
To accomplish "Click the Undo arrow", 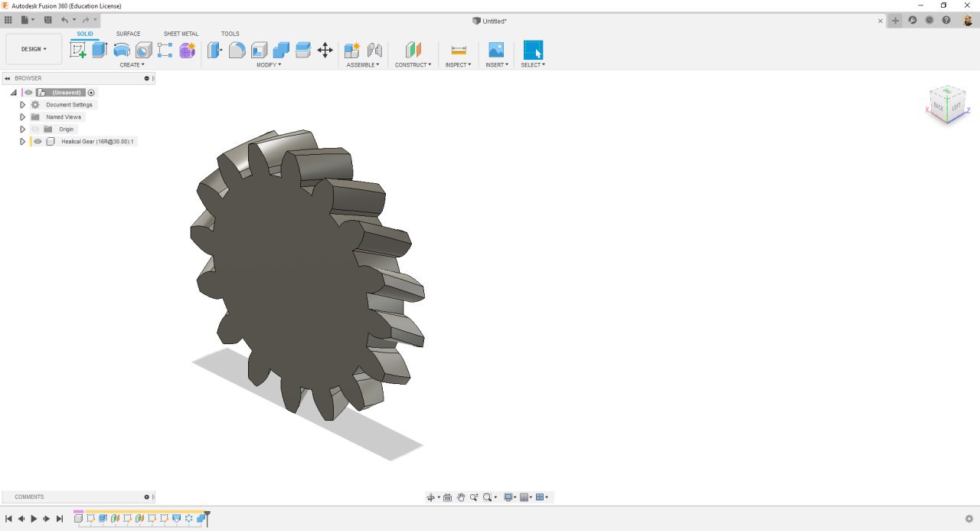I will pyautogui.click(x=65, y=20).
